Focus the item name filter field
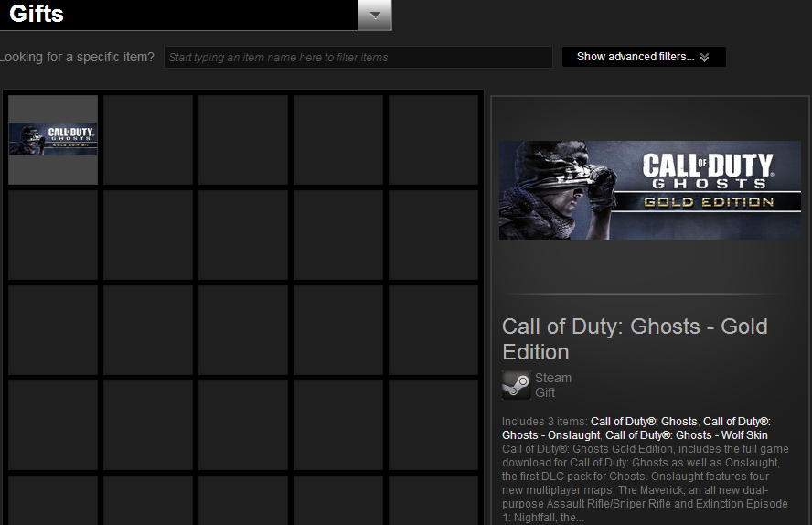 [358, 57]
